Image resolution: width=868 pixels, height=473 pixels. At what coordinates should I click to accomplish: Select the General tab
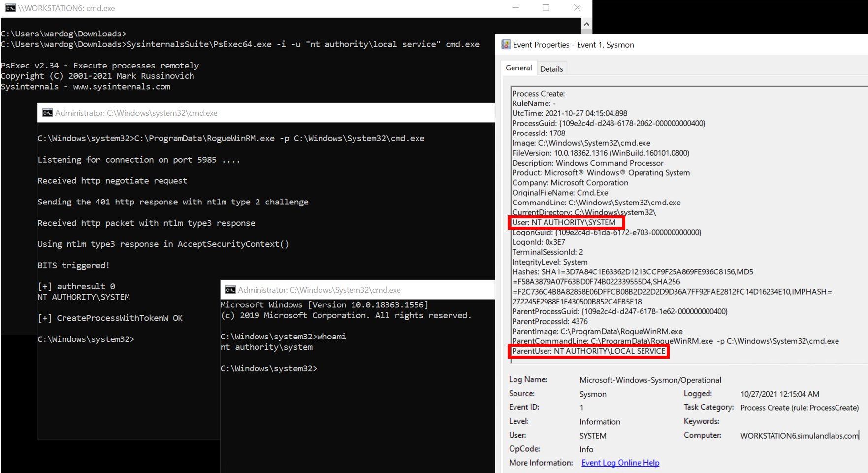[x=518, y=68]
